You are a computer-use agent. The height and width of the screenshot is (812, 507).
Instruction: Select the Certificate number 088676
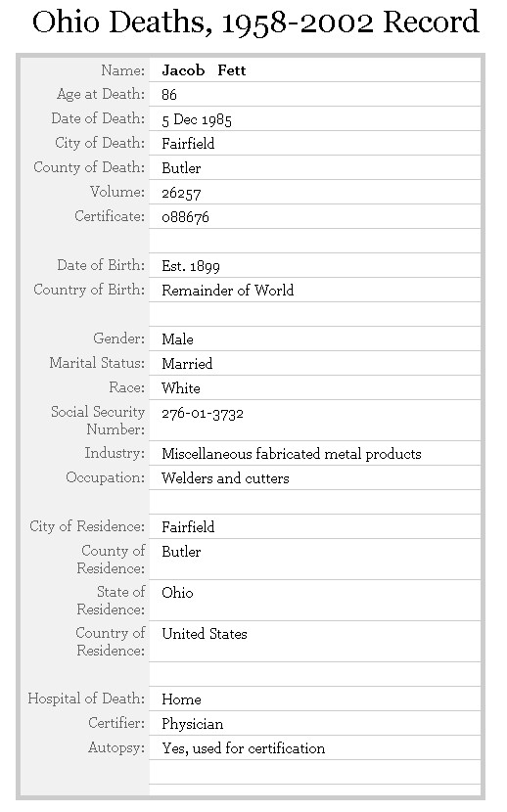pos(185,217)
